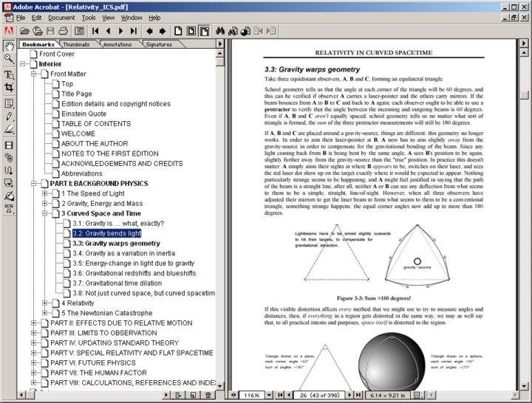Select the Fit in Window view button
The height and width of the screenshot is (403, 532).
point(191,31)
